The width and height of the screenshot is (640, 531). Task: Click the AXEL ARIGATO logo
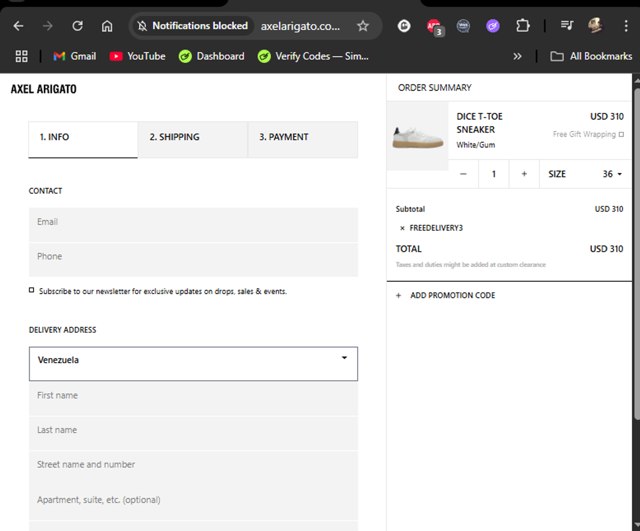(x=44, y=89)
